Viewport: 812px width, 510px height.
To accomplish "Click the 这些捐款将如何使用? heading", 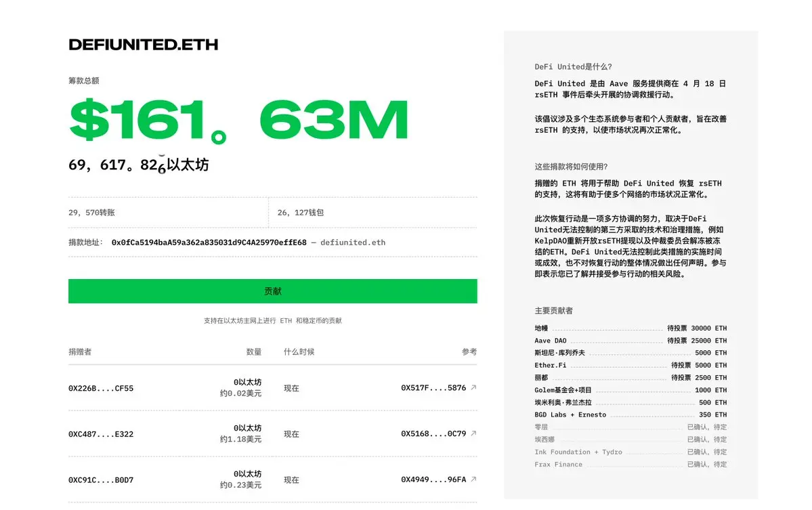I will (571, 167).
